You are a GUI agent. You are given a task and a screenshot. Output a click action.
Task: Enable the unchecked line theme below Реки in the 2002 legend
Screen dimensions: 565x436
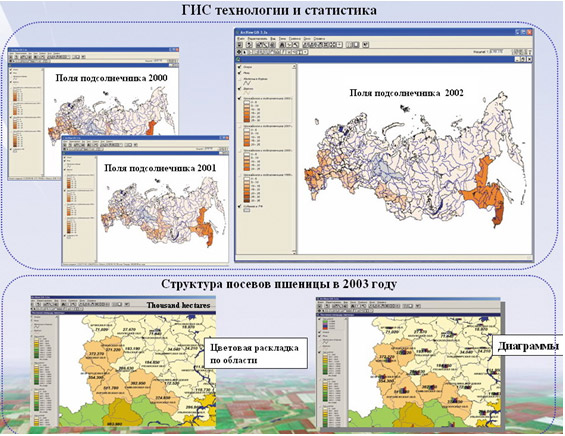click(x=240, y=79)
